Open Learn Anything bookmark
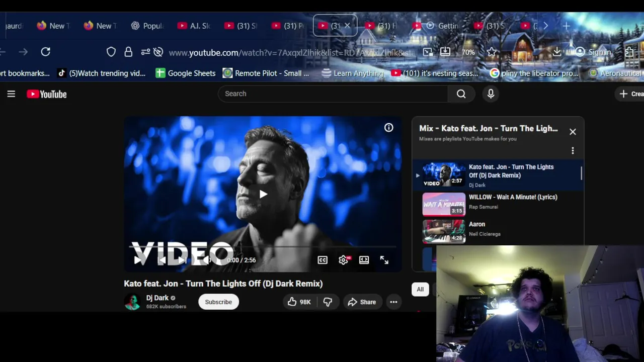 pyautogui.click(x=352, y=73)
